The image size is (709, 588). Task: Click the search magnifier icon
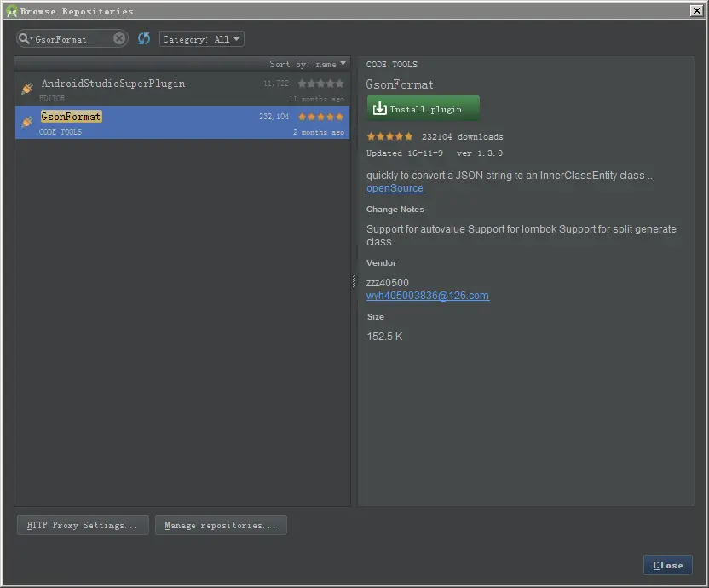point(26,39)
